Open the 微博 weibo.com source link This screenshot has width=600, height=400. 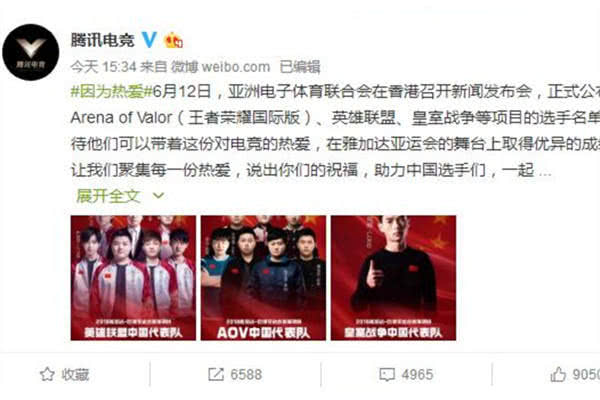coord(220,67)
